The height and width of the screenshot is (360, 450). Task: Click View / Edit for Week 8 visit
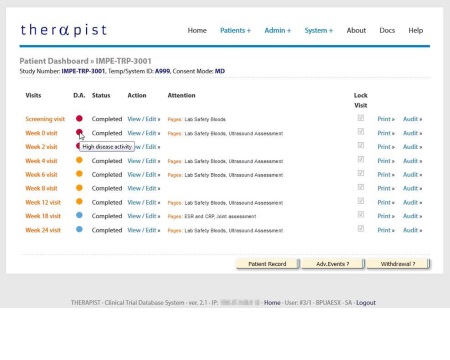(x=144, y=188)
